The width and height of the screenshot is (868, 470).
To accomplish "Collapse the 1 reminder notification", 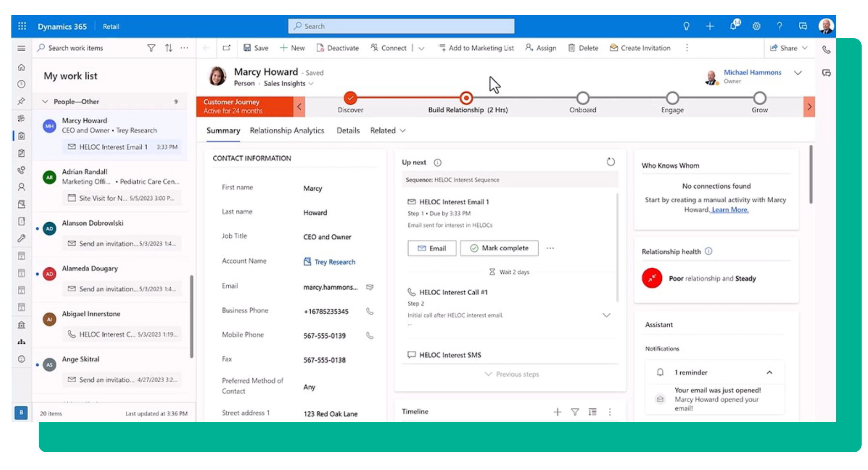I will pos(770,373).
